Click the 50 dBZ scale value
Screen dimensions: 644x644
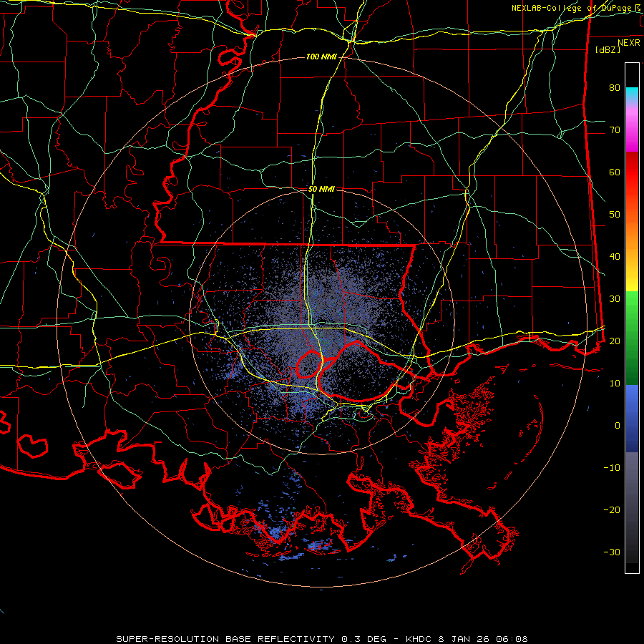pos(615,215)
